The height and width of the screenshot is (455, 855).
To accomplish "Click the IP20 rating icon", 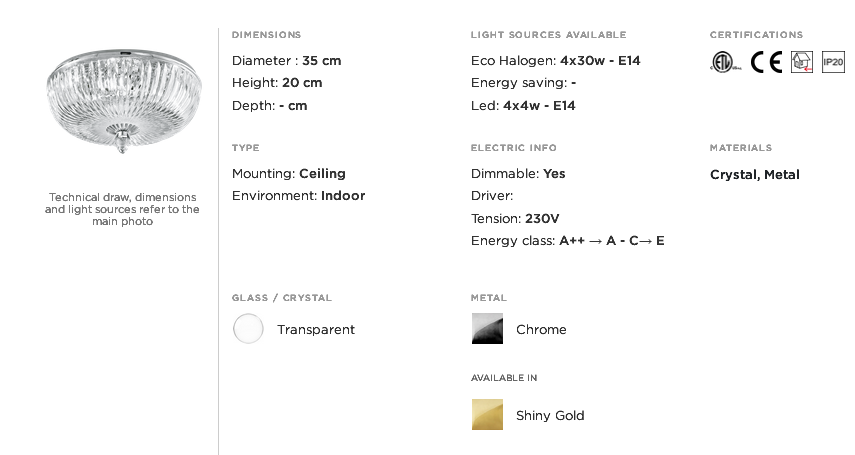I will coord(833,62).
